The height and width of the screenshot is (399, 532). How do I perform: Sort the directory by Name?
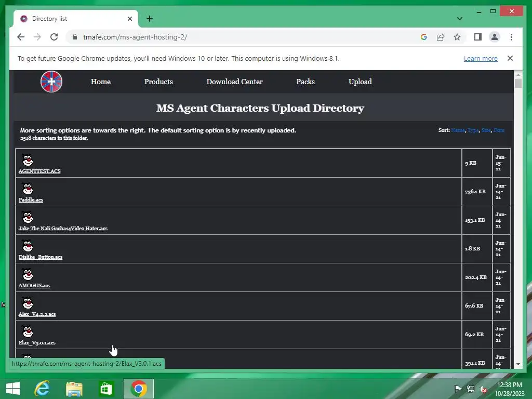[x=458, y=130]
